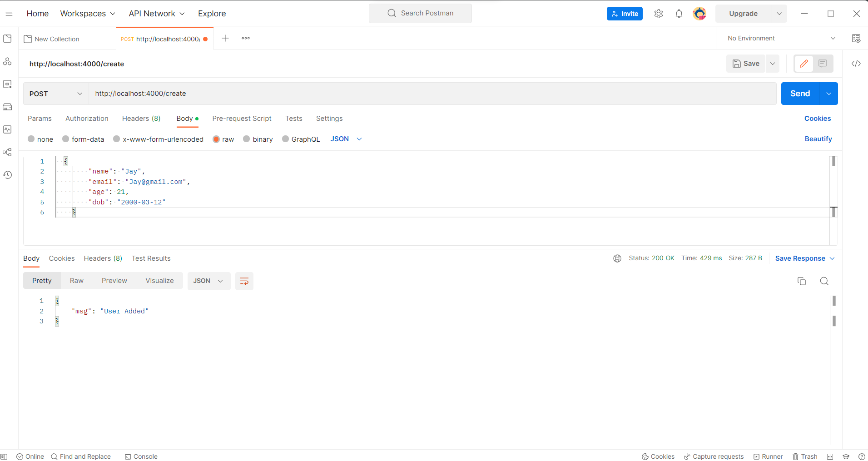Open the History sidebar icon

pos(7,175)
